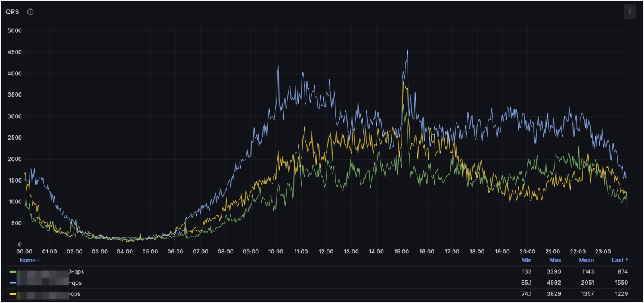Click the blue line's highest peak after 15:00
The image size is (644, 303).
tap(407, 51)
